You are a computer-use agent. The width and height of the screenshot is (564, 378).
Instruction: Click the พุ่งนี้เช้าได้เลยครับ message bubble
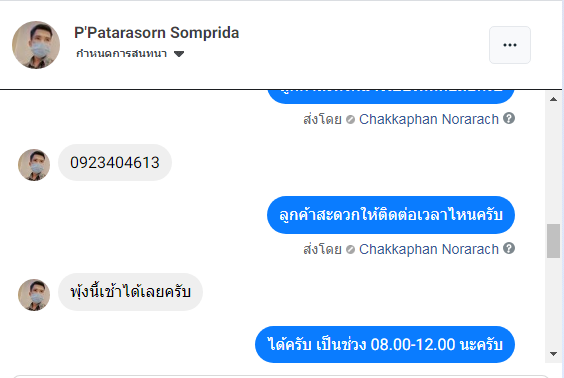[x=130, y=292]
